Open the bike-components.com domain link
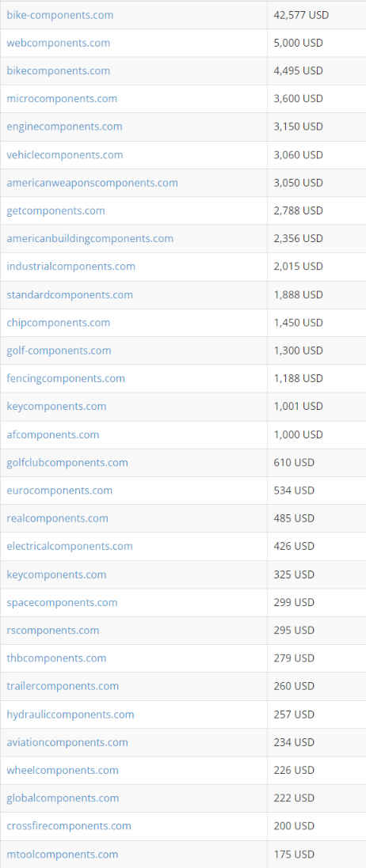 point(60,15)
